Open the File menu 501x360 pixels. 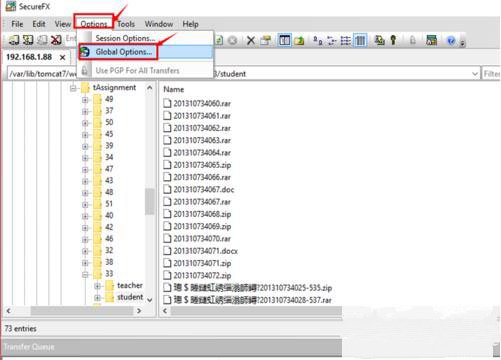pos(17,24)
